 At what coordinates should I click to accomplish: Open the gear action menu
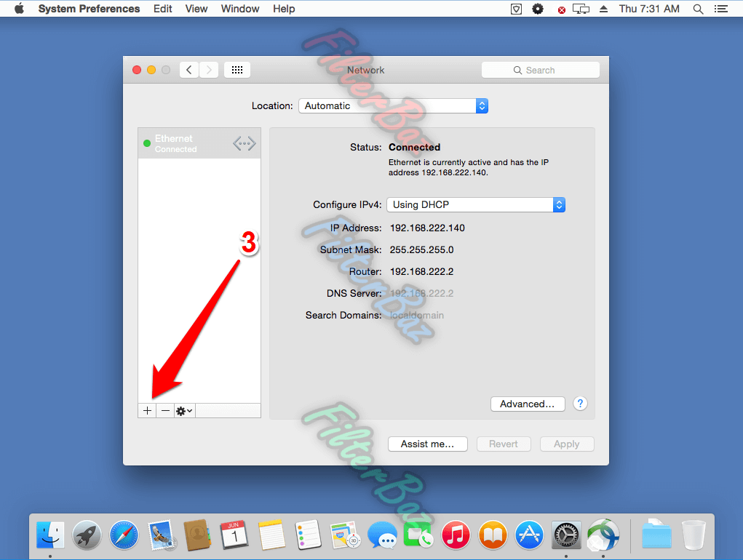[x=183, y=409]
